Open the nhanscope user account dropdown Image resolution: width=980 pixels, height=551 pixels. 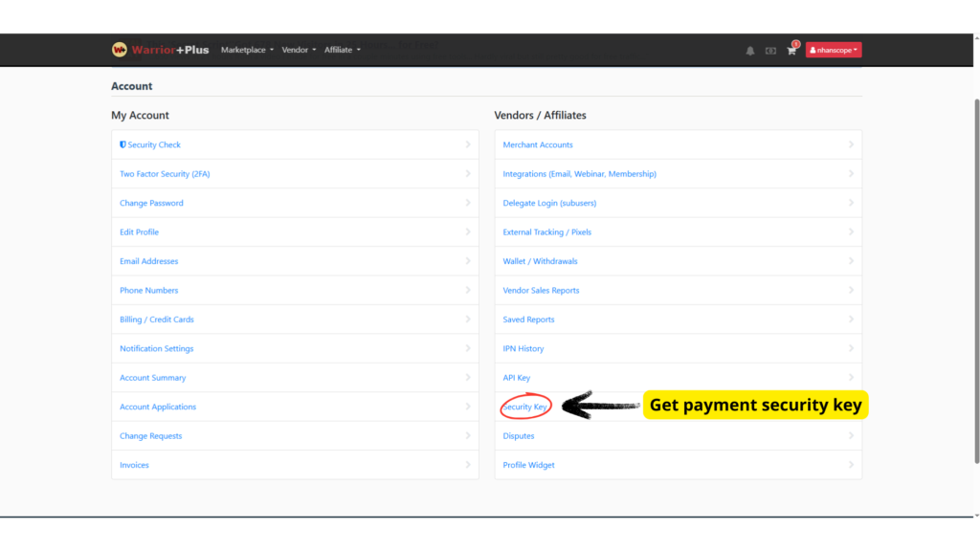click(833, 50)
